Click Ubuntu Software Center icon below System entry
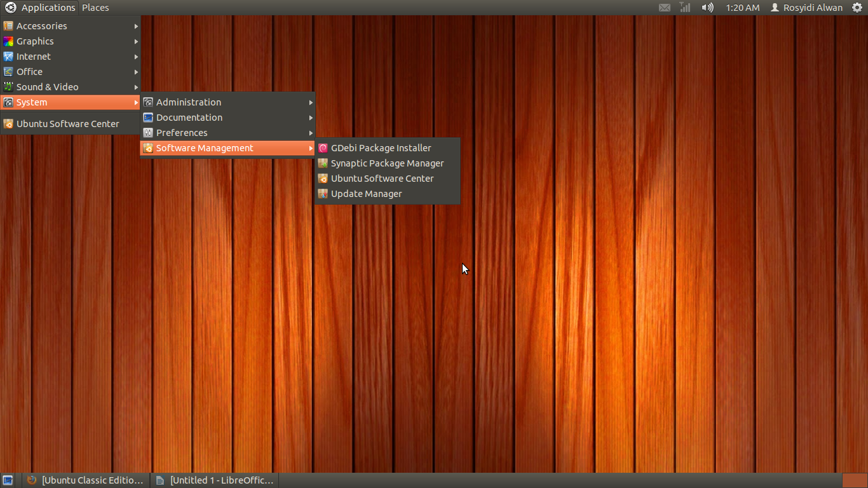868x488 pixels. pos(8,124)
